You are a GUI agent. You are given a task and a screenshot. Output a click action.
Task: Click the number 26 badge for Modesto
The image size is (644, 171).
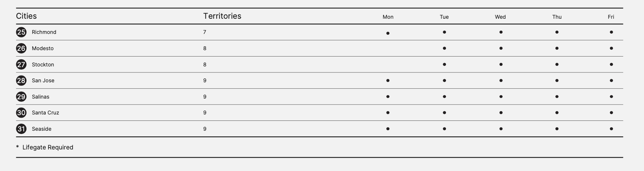tap(21, 48)
